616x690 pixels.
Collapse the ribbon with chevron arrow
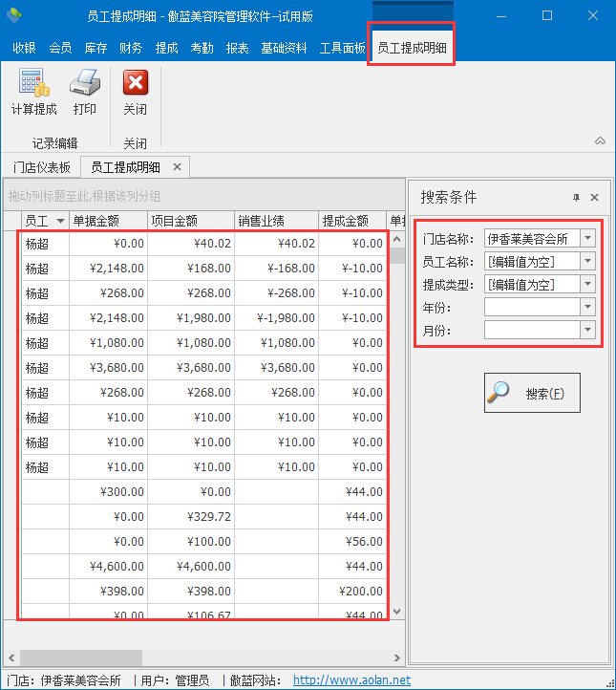(601, 141)
